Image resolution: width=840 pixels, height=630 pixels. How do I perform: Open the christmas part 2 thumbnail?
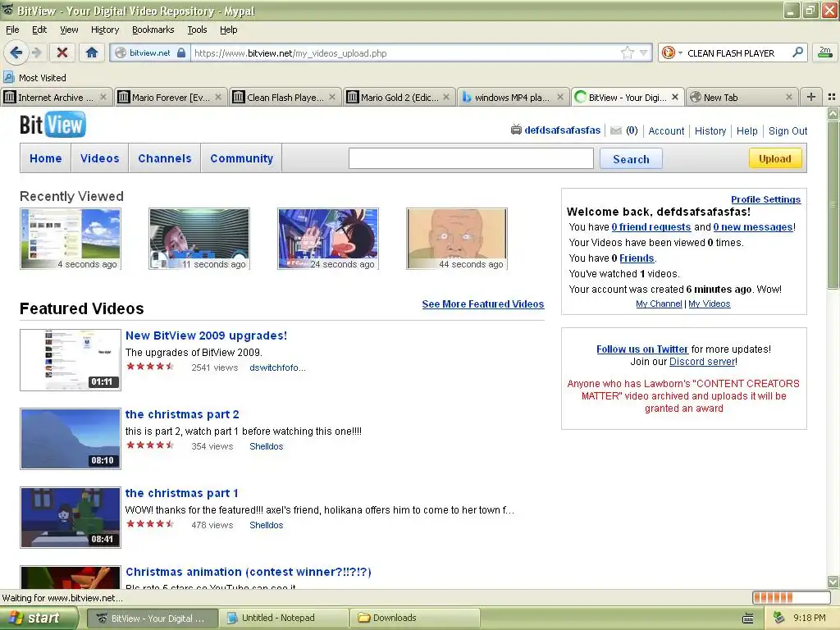pos(71,439)
